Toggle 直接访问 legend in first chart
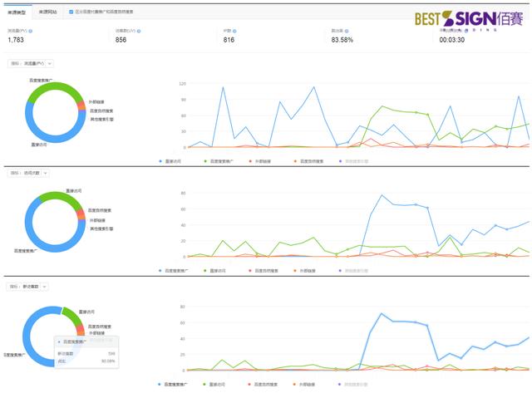Viewport: 532px width, 393px height. pyautogui.click(x=170, y=161)
